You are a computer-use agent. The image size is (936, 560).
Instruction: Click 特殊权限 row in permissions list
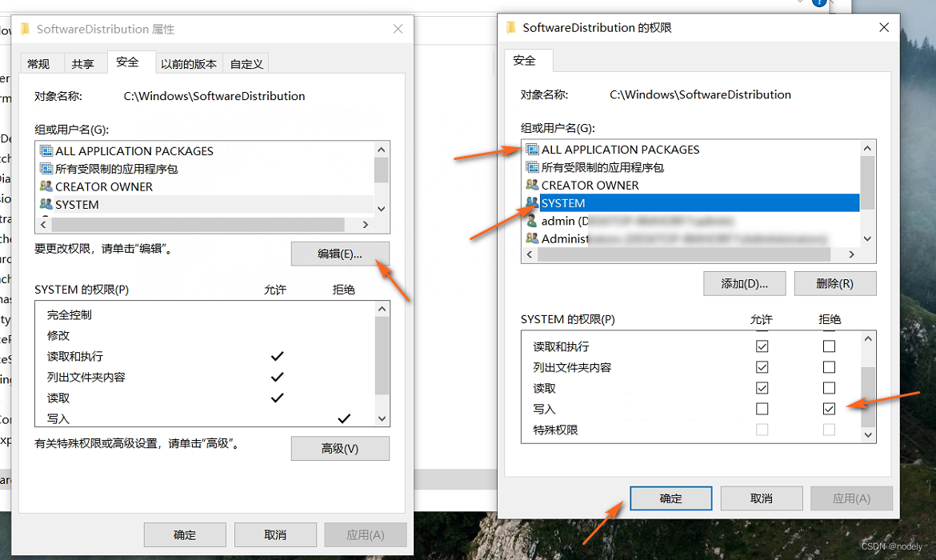690,430
